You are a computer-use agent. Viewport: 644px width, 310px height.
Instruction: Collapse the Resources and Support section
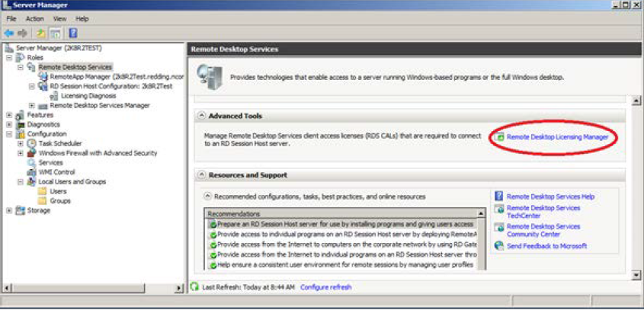201,174
